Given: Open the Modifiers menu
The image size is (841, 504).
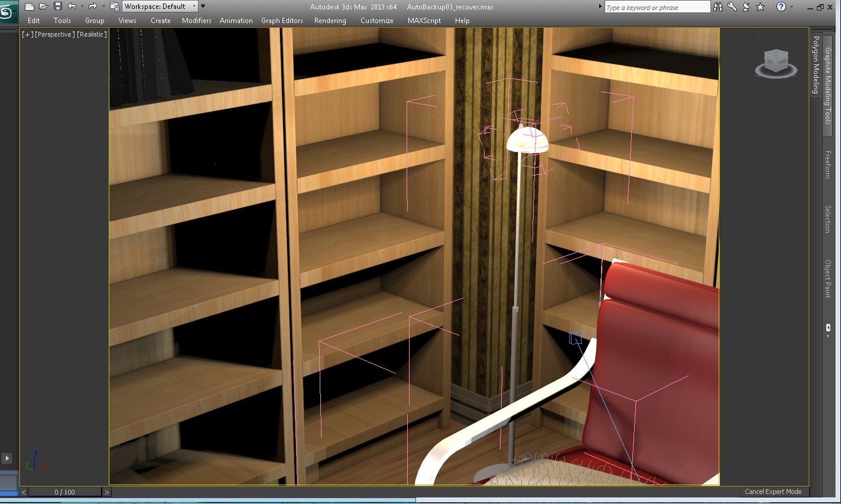Looking at the screenshot, I should pyautogui.click(x=196, y=21).
